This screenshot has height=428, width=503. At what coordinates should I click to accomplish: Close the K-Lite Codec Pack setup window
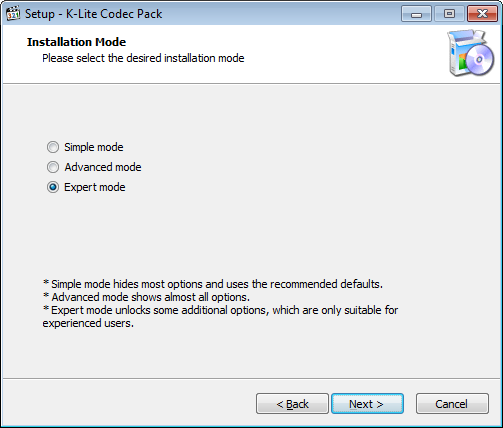[x=482, y=14]
